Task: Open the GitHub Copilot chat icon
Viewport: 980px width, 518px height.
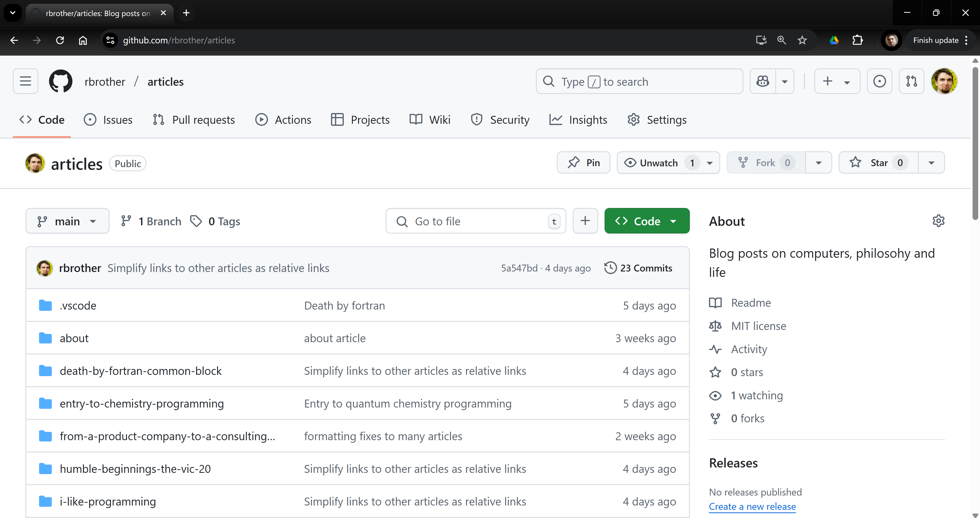Action: pos(763,81)
